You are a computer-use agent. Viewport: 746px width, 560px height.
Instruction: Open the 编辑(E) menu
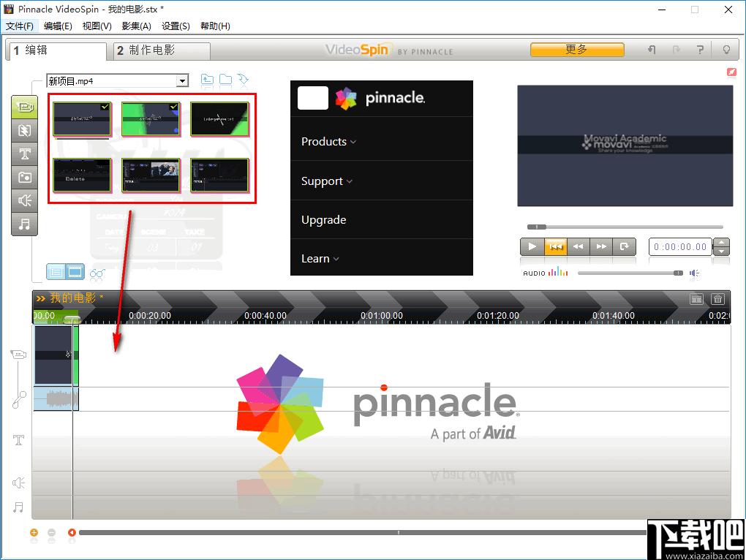(x=58, y=26)
